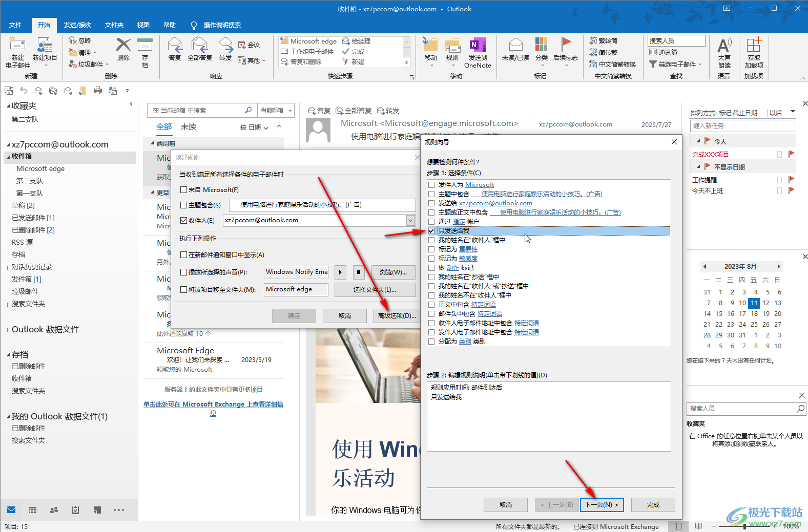This screenshot has height=532, width=808.
Task: Expand quick steps gallery dropdown
Action: pos(407,63)
